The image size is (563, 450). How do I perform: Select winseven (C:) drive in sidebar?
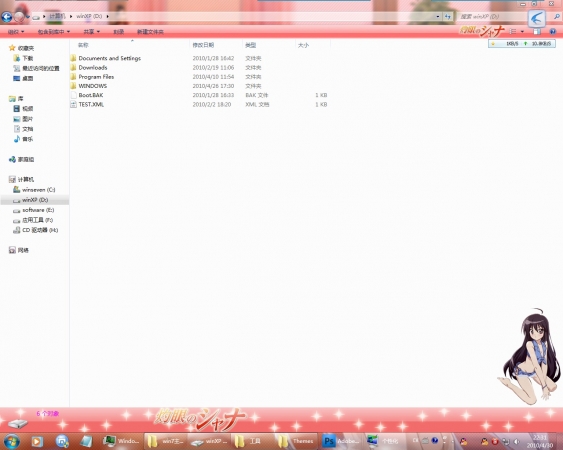click(34, 190)
